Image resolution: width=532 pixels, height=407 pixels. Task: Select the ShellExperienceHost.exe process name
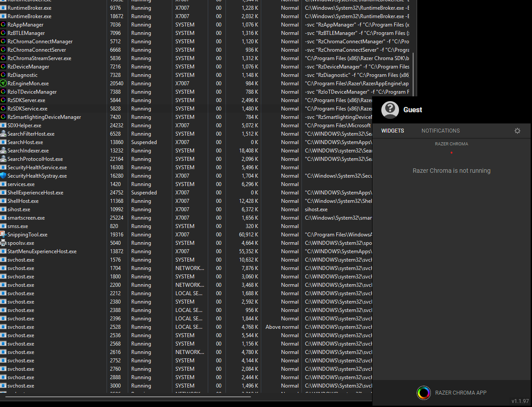coord(35,193)
